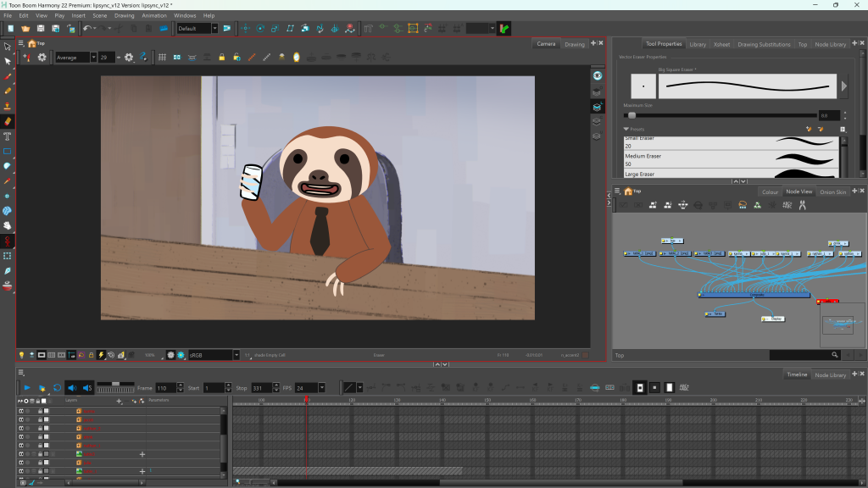Click the New Scene icon
The image size is (868, 488).
click(10, 28)
